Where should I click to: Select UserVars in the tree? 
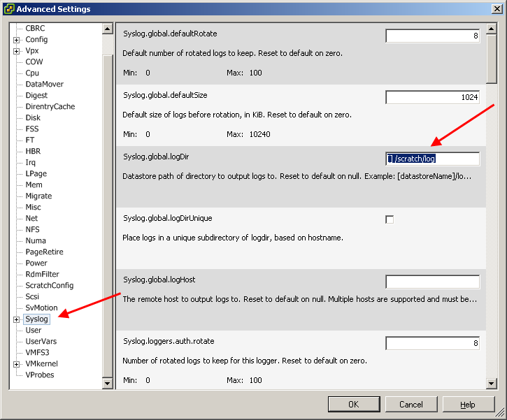[41, 342]
